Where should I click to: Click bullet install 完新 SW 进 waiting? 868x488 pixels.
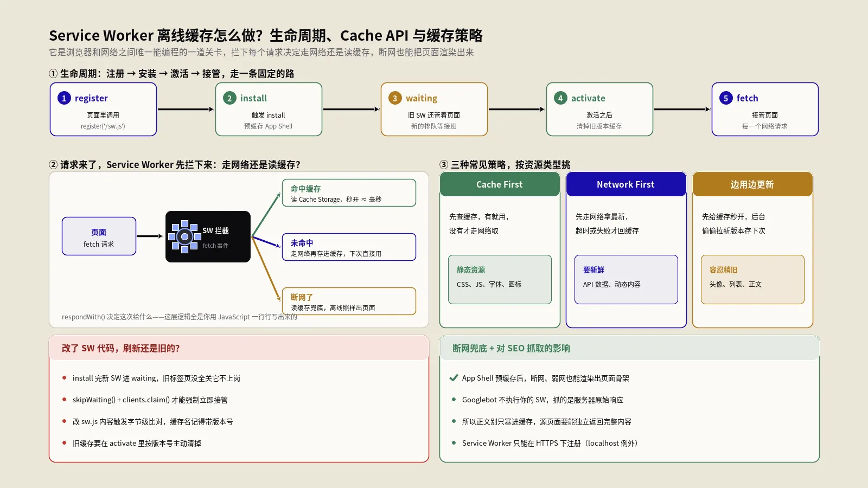click(156, 378)
